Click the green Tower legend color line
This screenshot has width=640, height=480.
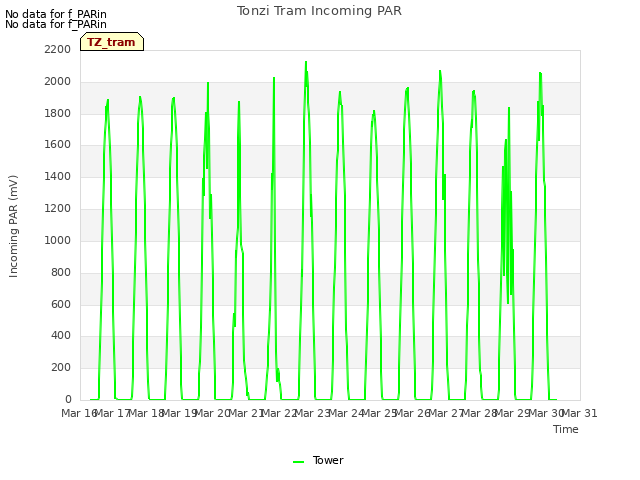[x=298, y=462]
